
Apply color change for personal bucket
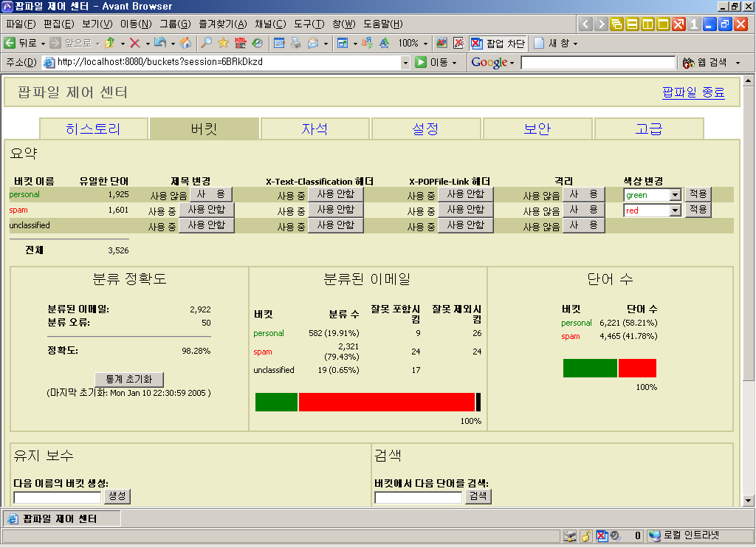click(x=698, y=194)
